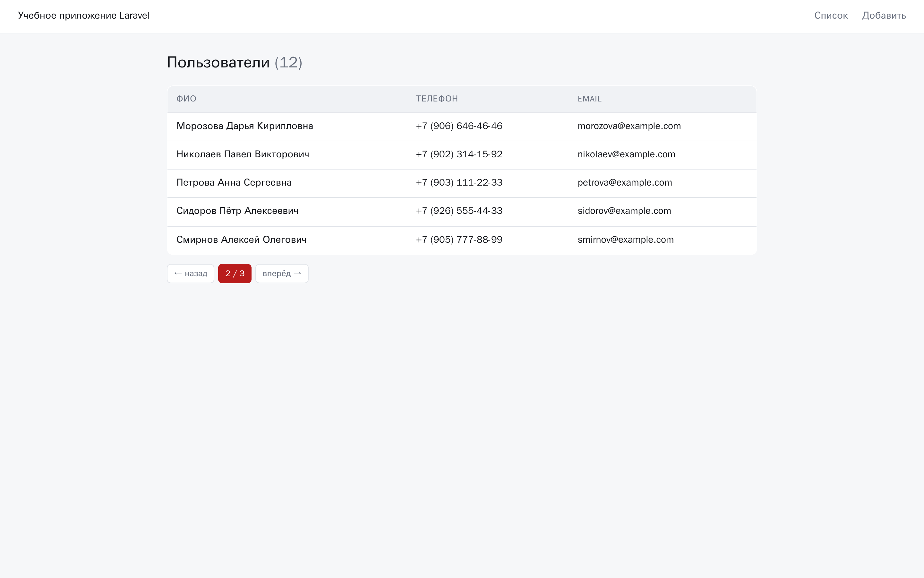Select Морозова Дарья Кирилловна name cell
This screenshot has height=578, width=924.
(245, 126)
